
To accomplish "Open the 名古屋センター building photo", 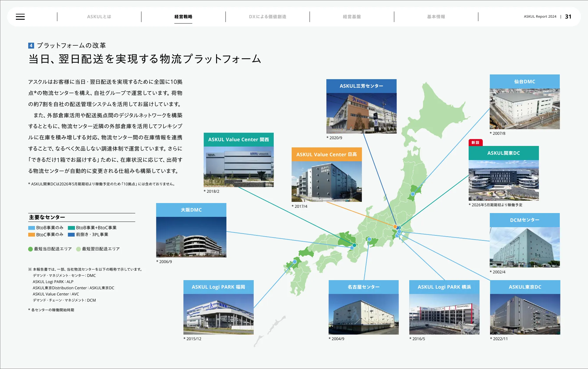I will point(364,314).
